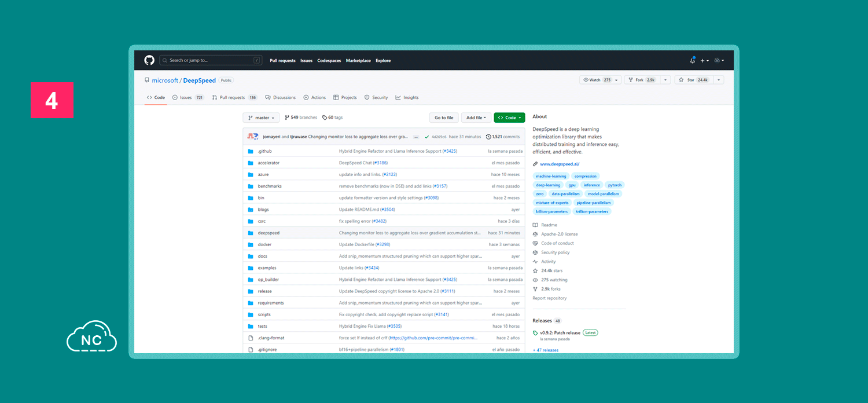Click the accelerator folder icon
Screen dimensions: 868x403
251,163
